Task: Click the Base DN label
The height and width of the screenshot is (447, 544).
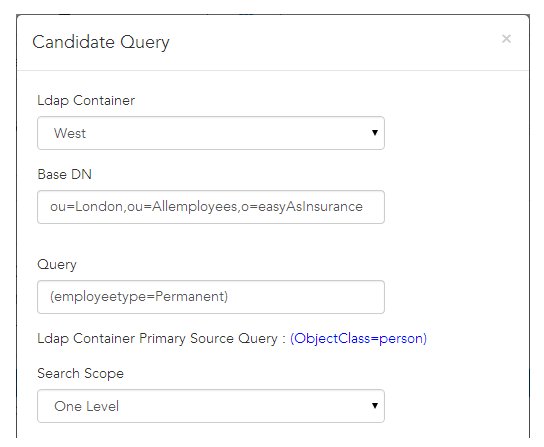Action: click(x=65, y=174)
